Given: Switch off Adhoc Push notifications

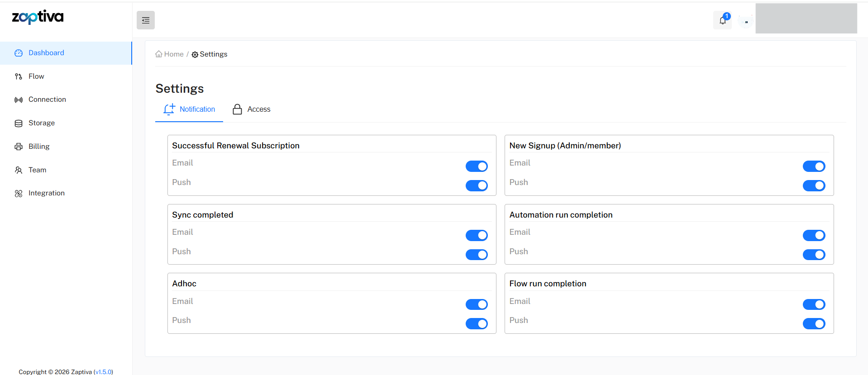Looking at the screenshot, I should point(477,324).
